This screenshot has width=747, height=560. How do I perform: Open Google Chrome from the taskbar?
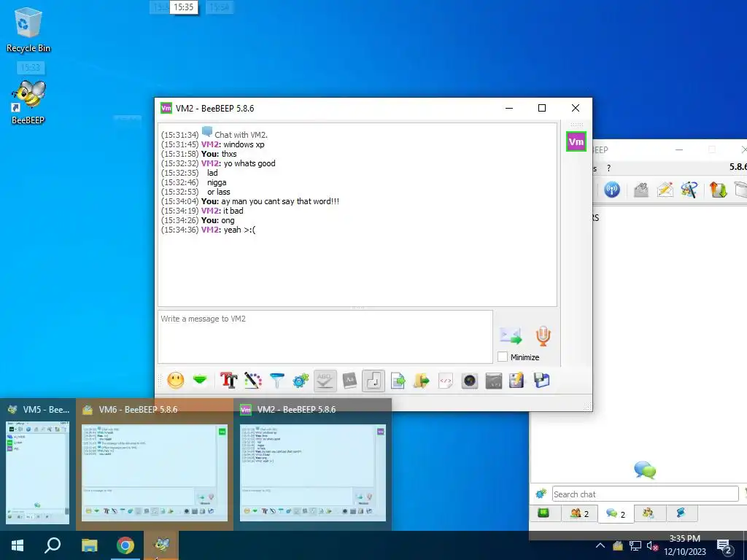click(125, 545)
